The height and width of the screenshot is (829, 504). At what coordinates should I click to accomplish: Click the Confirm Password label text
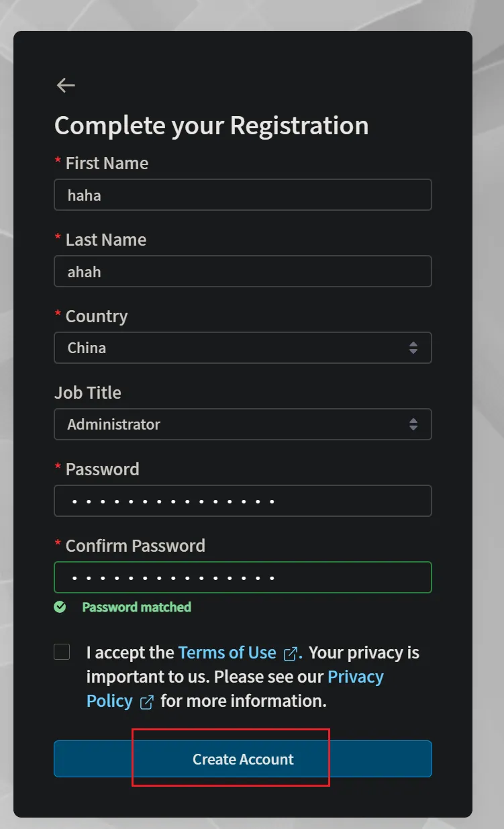click(135, 546)
